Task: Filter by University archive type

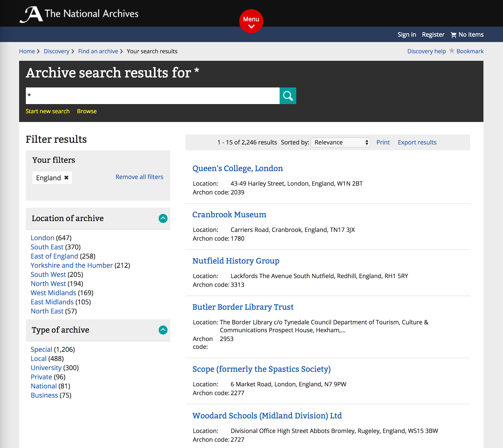Action: click(46, 367)
